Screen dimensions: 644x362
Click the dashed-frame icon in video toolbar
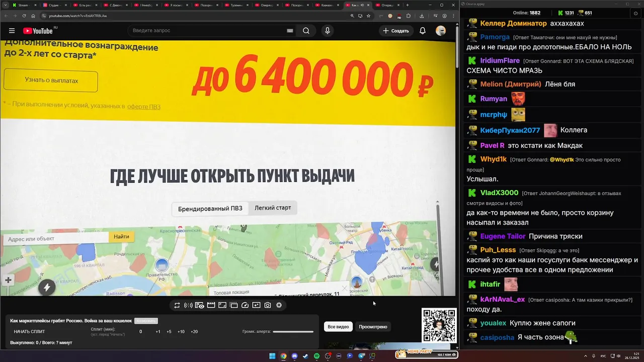coord(233,305)
